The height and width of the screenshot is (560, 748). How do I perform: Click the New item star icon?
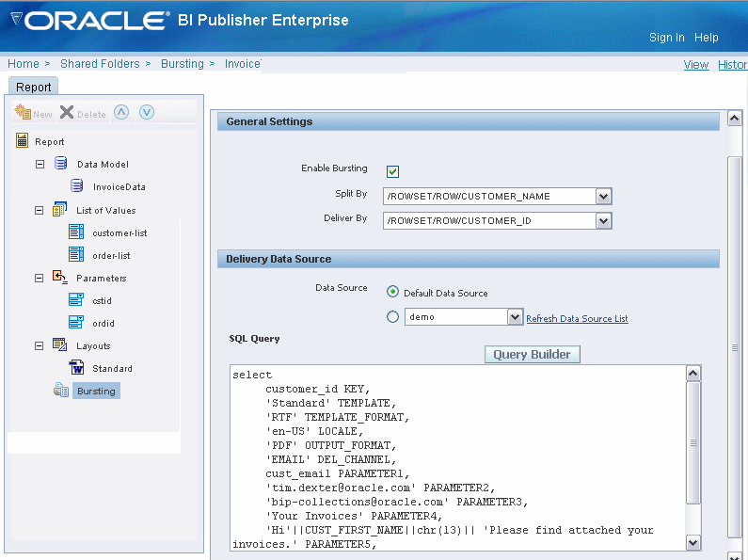click(x=23, y=112)
